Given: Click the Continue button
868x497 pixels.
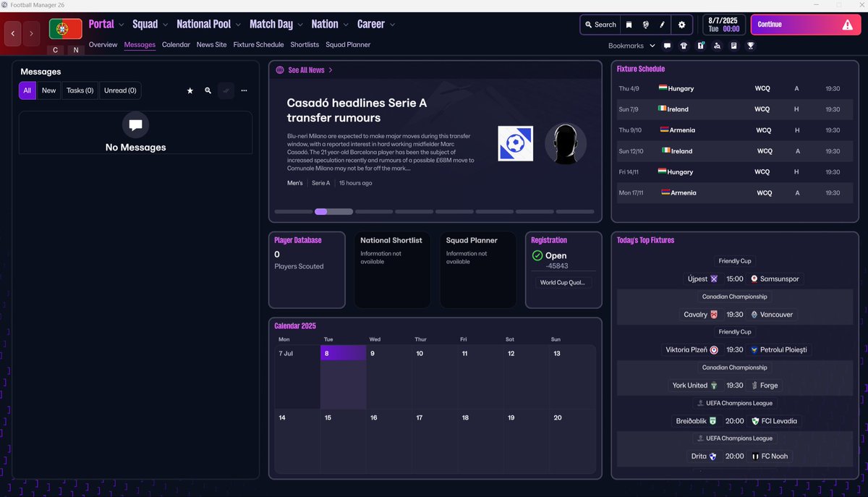Looking at the screenshot, I should 804,25.
